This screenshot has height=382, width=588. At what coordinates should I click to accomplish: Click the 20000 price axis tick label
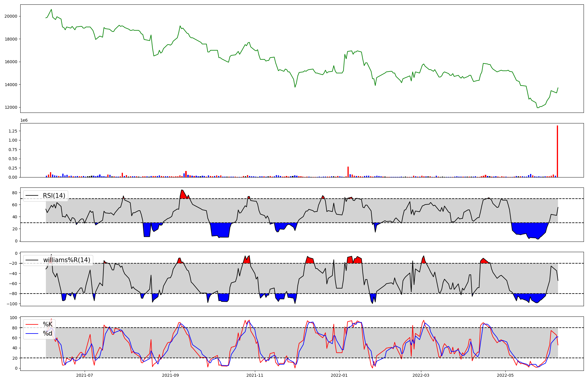coord(11,16)
